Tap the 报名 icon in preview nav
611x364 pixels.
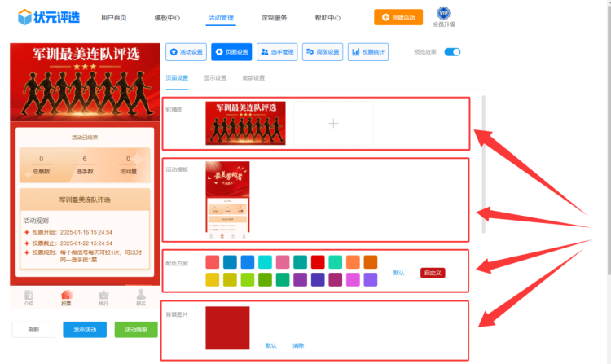click(141, 297)
